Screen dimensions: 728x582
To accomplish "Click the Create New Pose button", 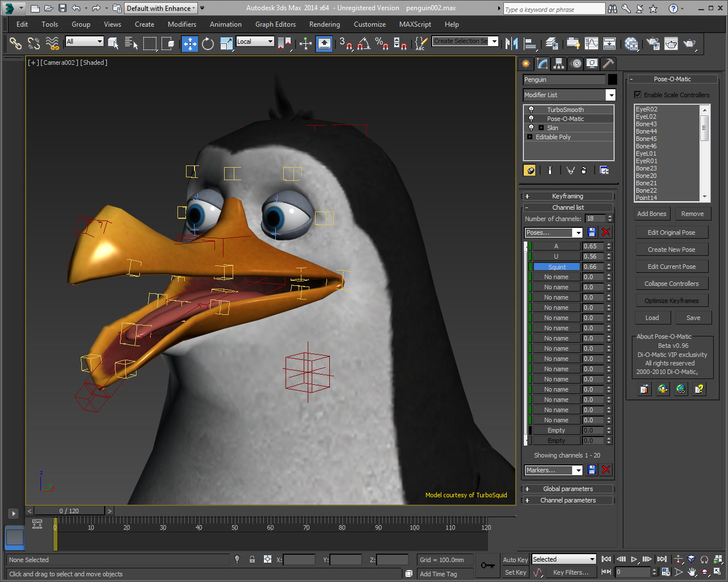I will tap(672, 249).
